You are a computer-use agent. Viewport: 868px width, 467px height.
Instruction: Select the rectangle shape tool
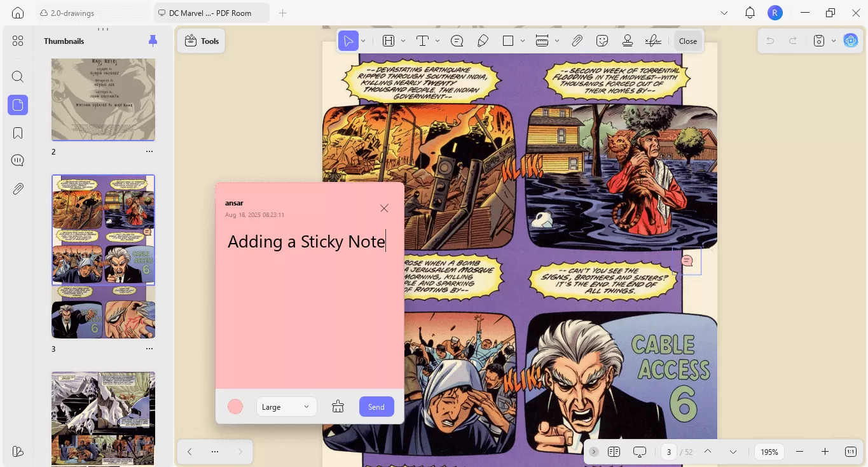pos(508,41)
